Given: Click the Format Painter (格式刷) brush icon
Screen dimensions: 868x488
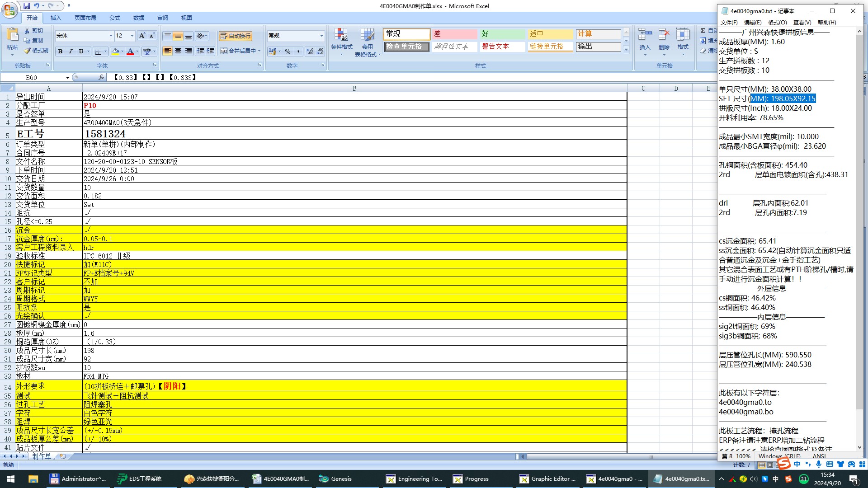Looking at the screenshot, I should pos(28,51).
